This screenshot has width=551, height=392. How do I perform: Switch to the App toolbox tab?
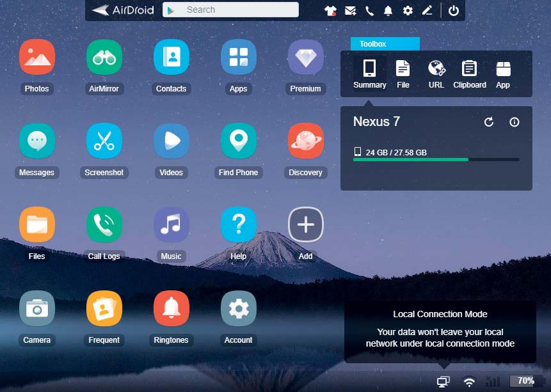click(x=503, y=74)
